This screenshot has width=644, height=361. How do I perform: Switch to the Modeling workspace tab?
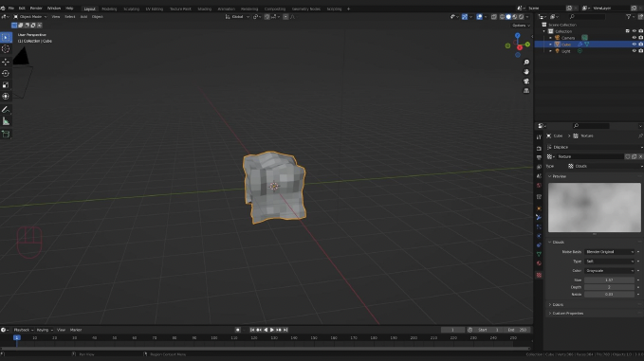[109, 9]
